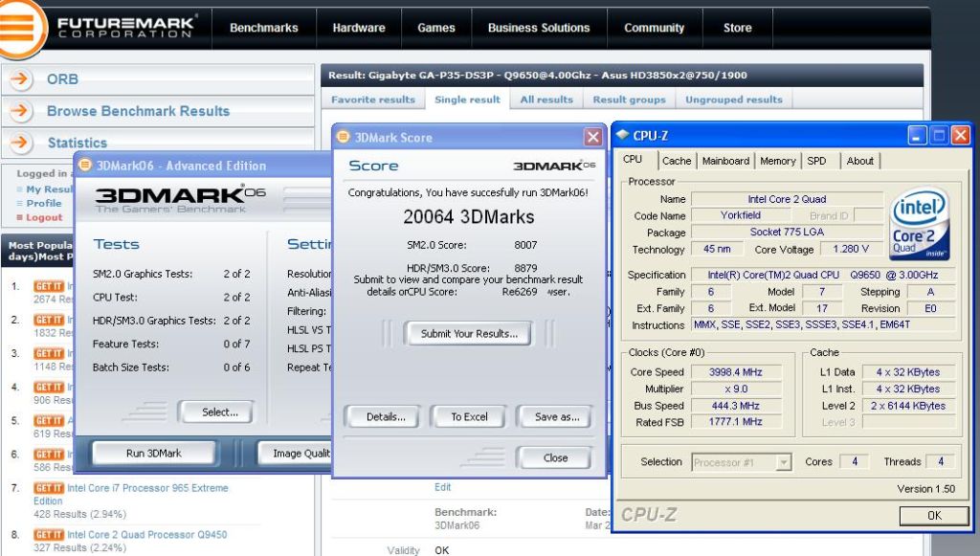Open the Store menu
The width and height of the screenshot is (980, 556).
tap(738, 28)
